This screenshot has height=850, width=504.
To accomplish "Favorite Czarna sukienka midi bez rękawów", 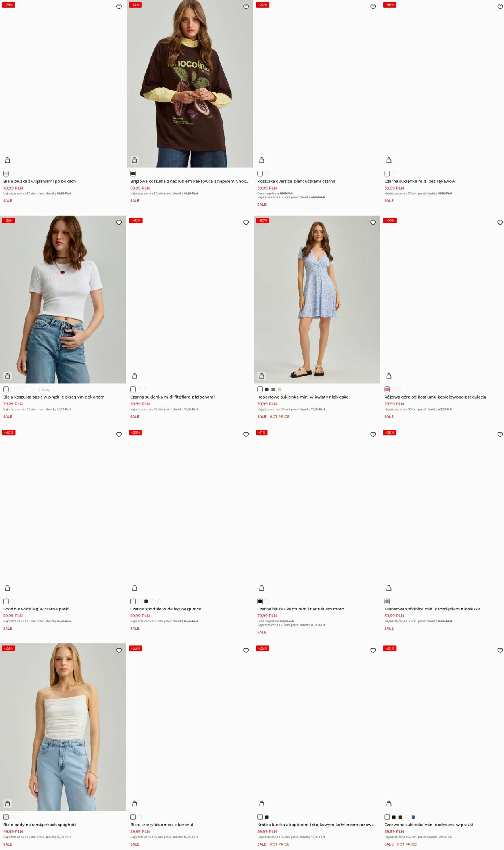I will pos(500,7).
